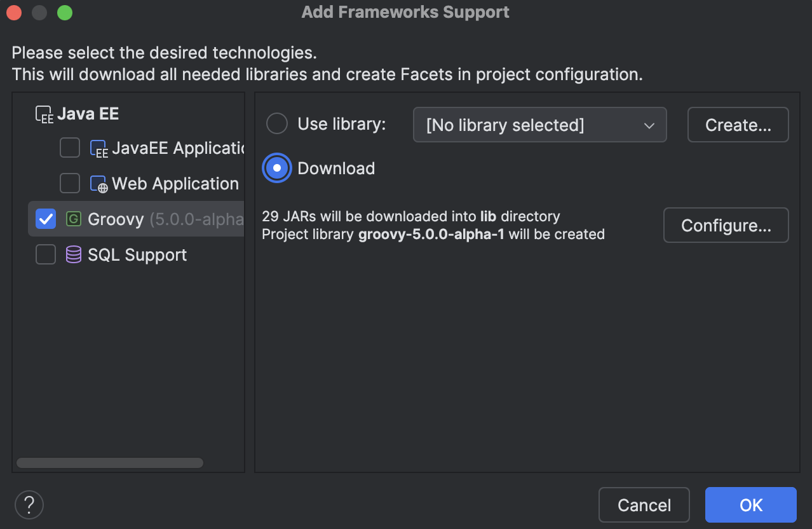Uncheck the Groovy framework checkbox

45,219
